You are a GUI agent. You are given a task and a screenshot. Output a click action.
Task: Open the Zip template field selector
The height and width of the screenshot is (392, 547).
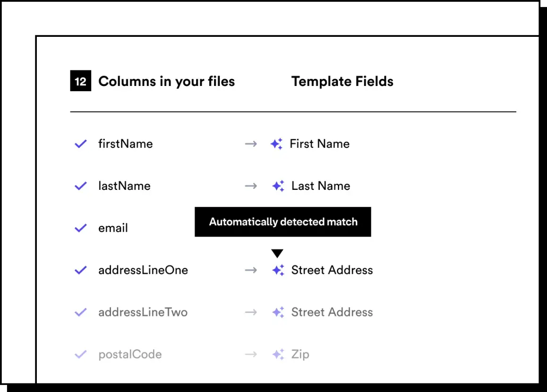300,354
